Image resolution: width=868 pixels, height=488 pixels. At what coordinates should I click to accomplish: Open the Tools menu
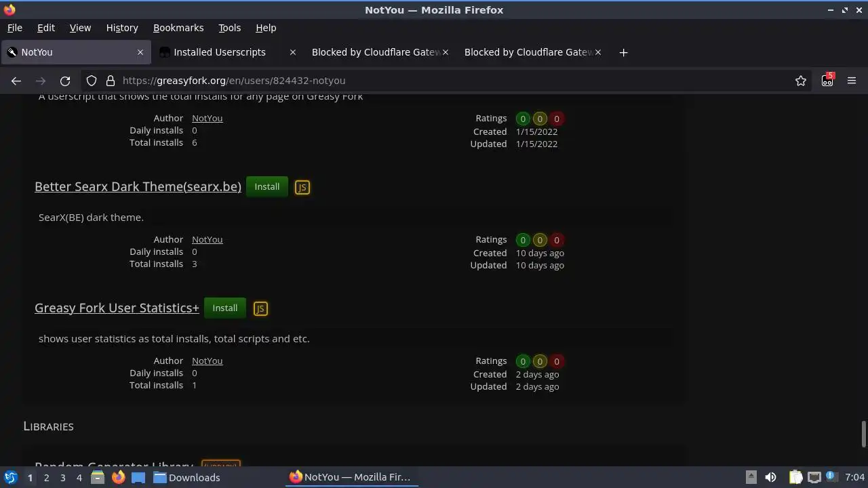(x=229, y=28)
